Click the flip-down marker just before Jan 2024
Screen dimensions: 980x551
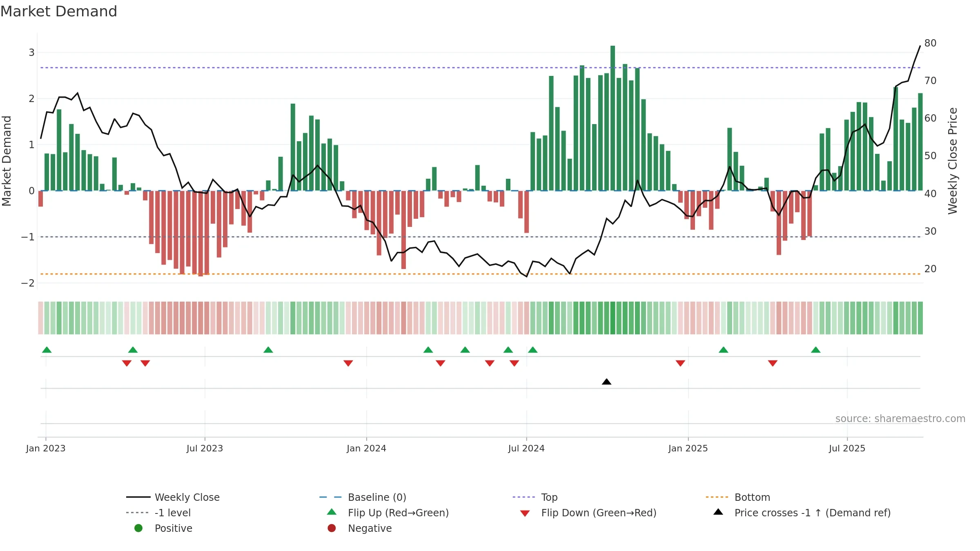(x=348, y=363)
